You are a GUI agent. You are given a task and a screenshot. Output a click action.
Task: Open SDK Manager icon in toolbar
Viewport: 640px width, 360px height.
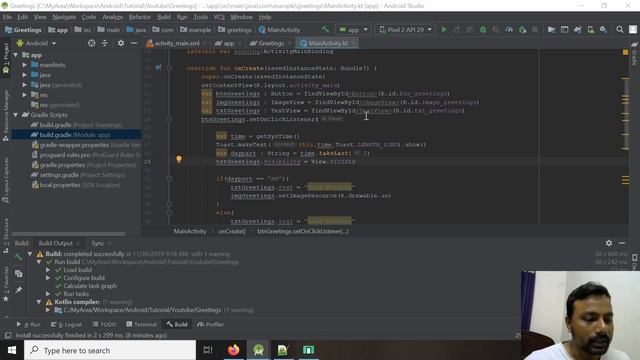[603, 30]
